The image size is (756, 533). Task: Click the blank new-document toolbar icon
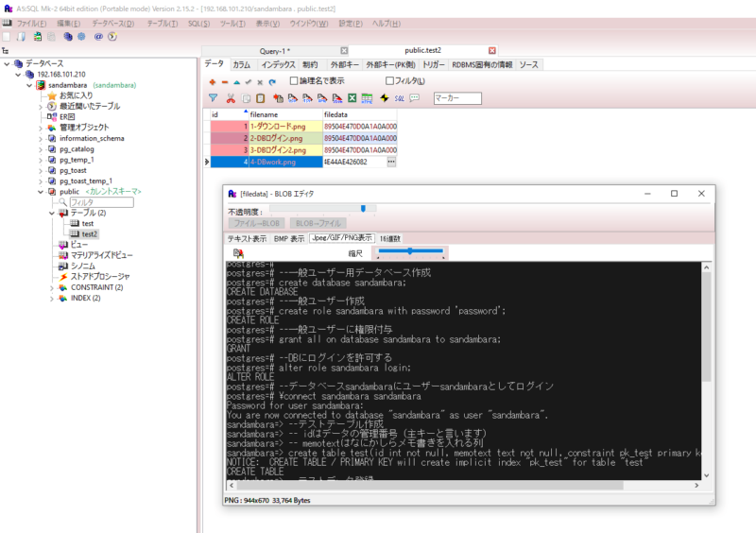coord(7,37)
